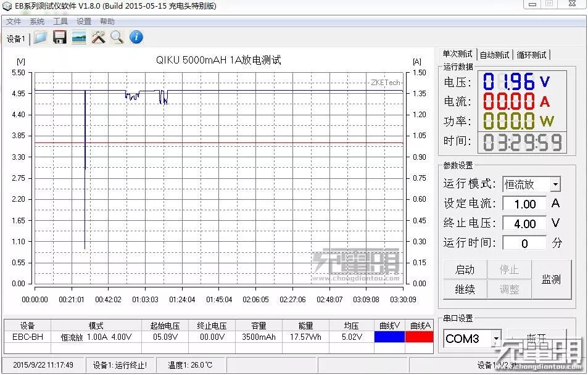Open the 系统 menu
Image resolution: width=588 pixels, height=375 pixels.
tap(37, 22)
